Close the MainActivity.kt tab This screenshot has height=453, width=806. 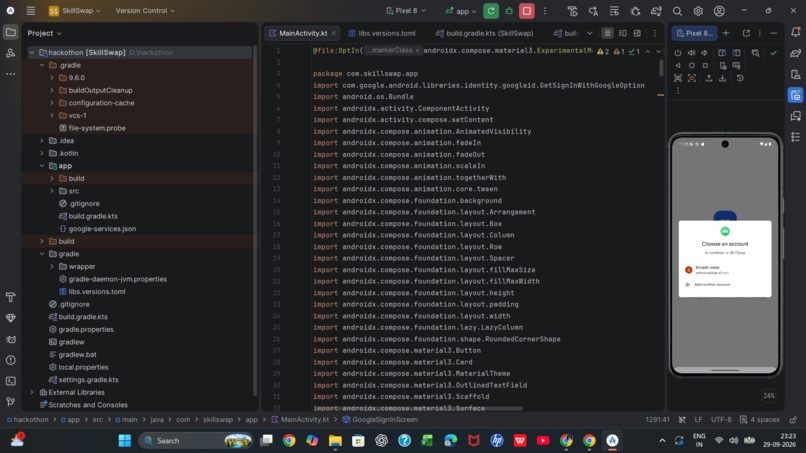pos(334,33)
